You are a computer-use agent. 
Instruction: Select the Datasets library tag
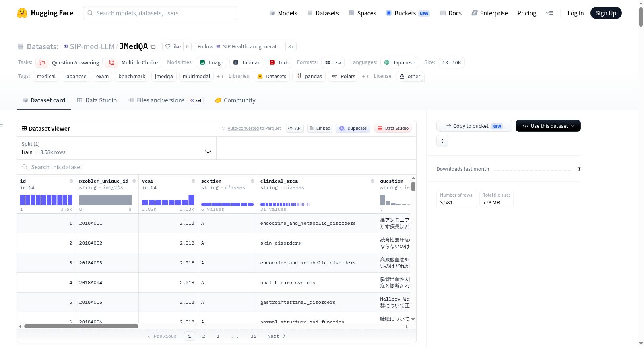(272, 76)
